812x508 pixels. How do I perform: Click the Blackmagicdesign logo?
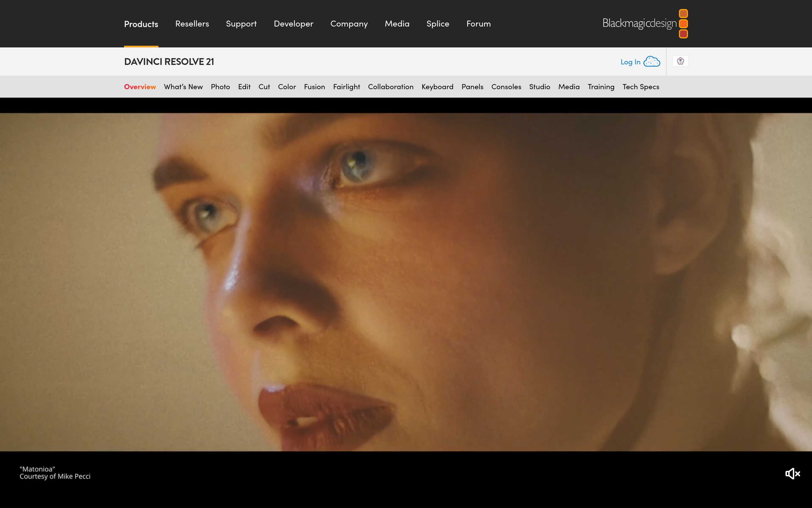point(645,23)
